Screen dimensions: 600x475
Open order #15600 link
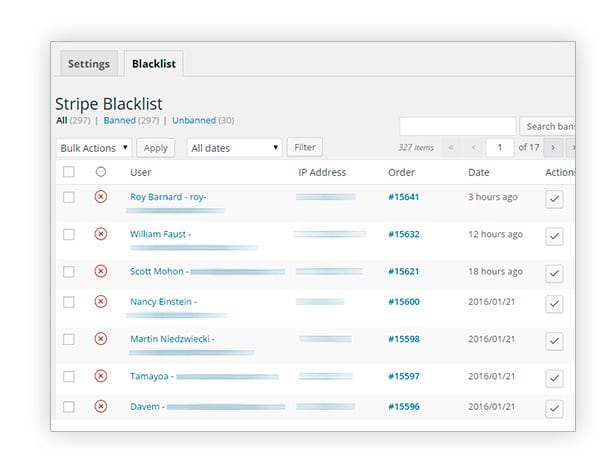(404, 302)
